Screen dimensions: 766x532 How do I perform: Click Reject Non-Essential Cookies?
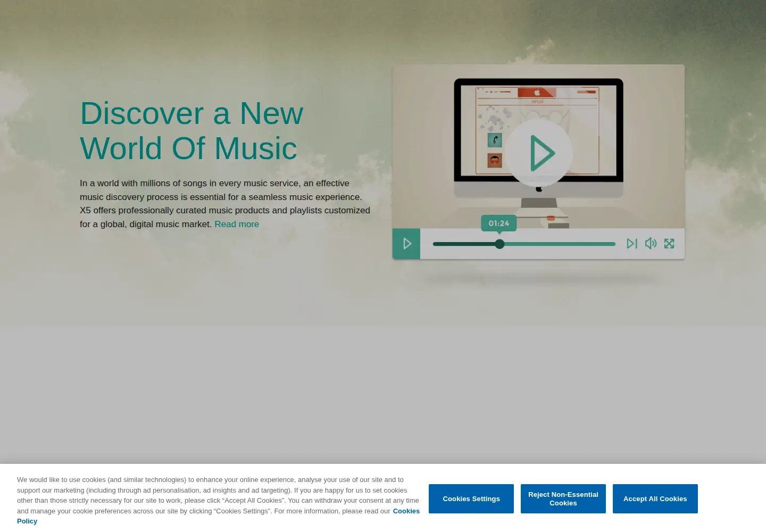pos(563,499)
